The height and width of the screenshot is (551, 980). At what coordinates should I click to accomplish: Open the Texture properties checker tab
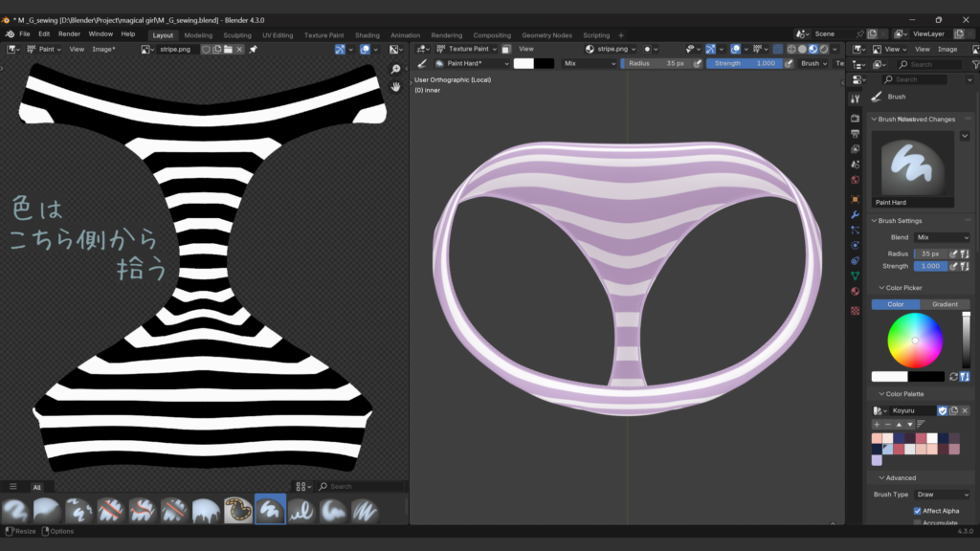click(x=855, y=310)
